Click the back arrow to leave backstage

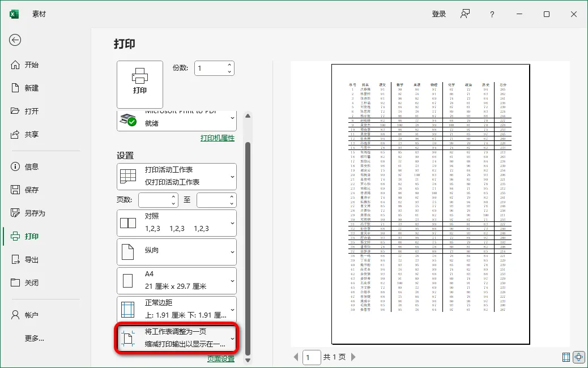pyautogui.click(x=15, y=40)
